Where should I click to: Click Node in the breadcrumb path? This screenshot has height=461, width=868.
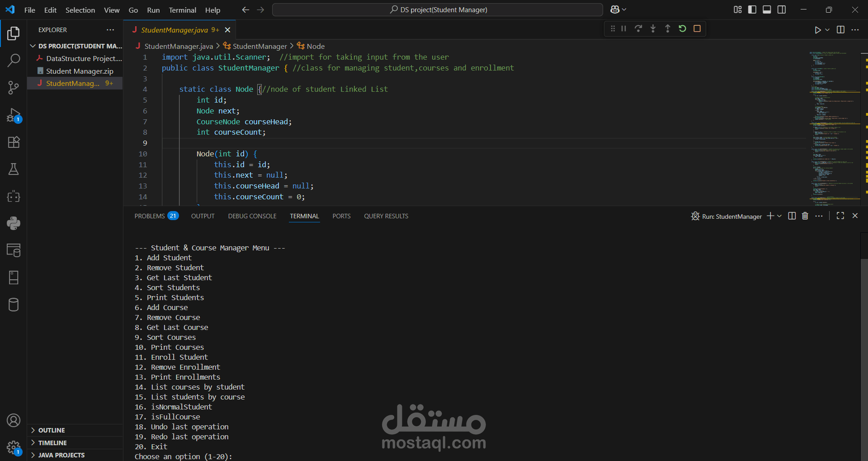point(316,46)
